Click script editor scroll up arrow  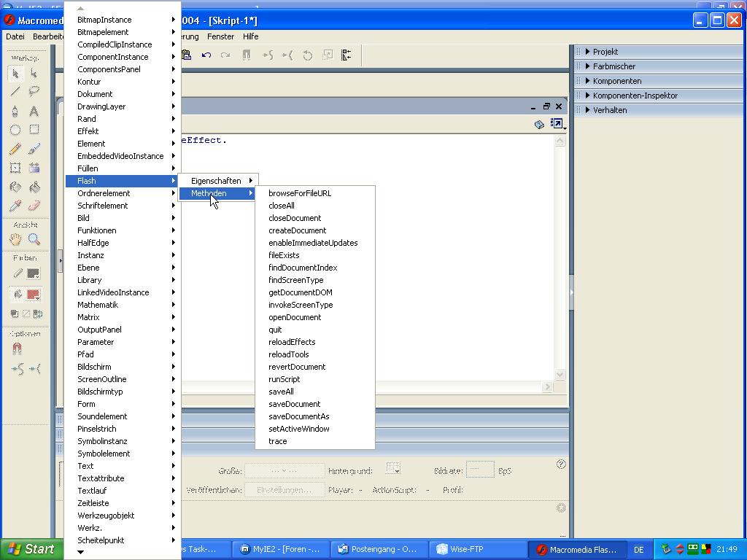(x=560, y=141)
